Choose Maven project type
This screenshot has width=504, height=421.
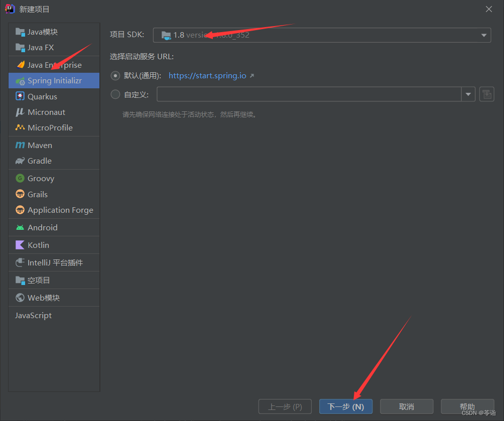(54, 145)
